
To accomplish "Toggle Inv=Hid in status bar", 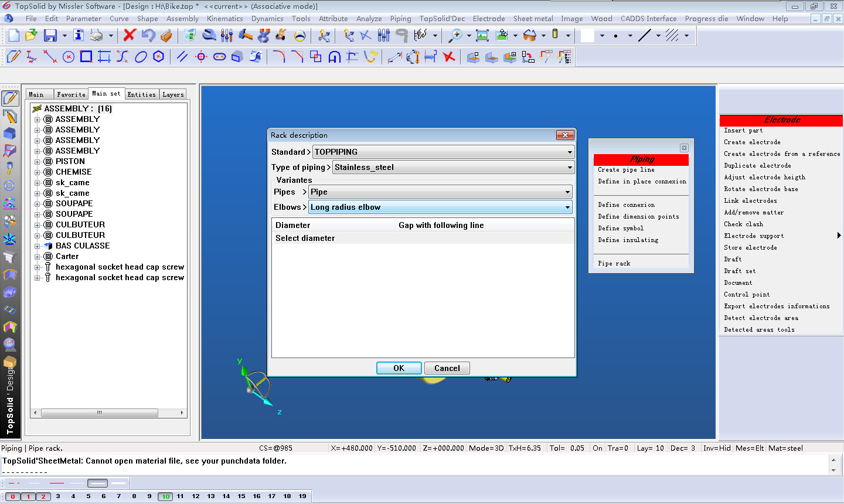I will click(717, 448).
